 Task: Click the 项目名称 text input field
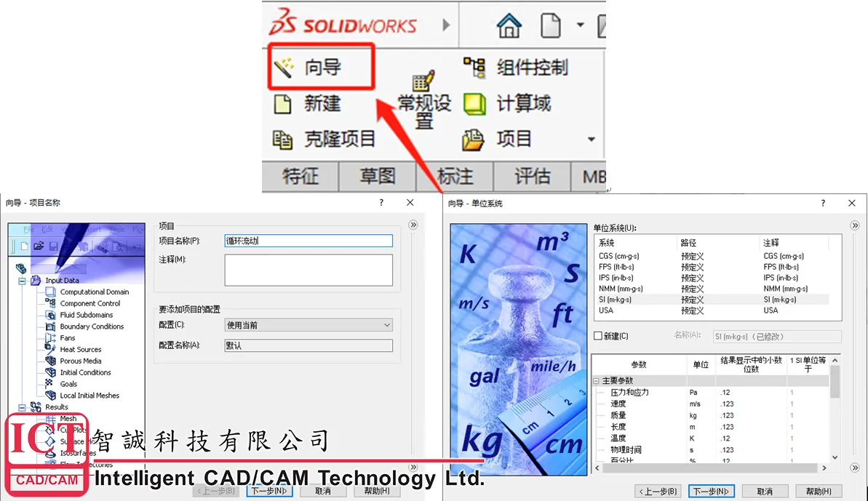[308, 241]
